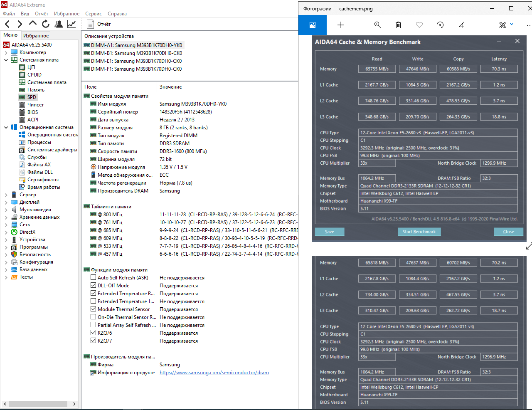532x410 pixels.
Task: Expand the DirectX tree node
Action: (x=6, y=232)
